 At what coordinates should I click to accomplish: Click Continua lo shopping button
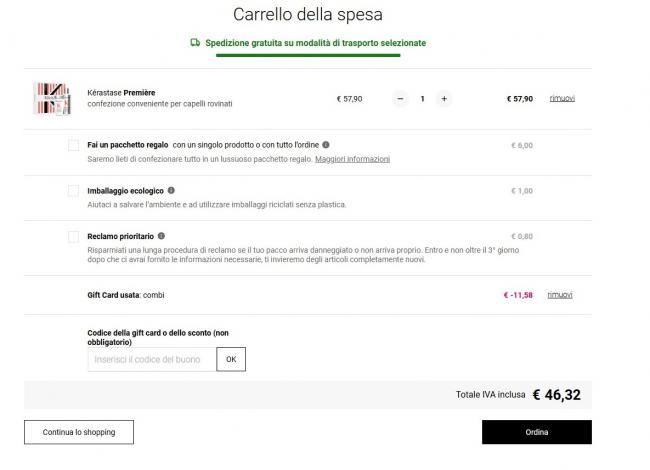[x=79, y=432]
